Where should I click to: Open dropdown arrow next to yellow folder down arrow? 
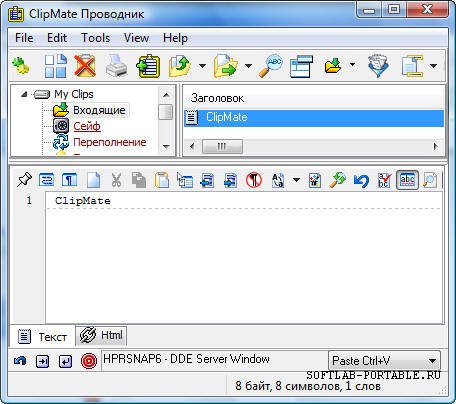click(x=352, y=64)
